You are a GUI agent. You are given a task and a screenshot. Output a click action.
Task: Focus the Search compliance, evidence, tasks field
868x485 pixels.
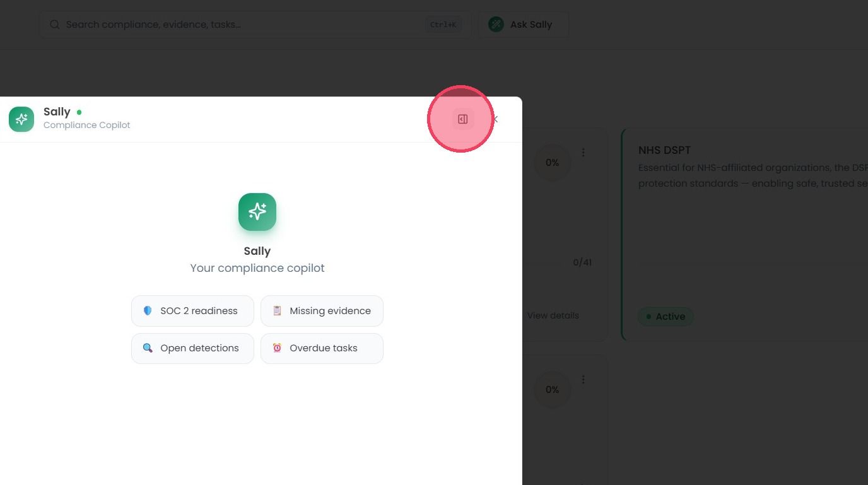[255, 25]
